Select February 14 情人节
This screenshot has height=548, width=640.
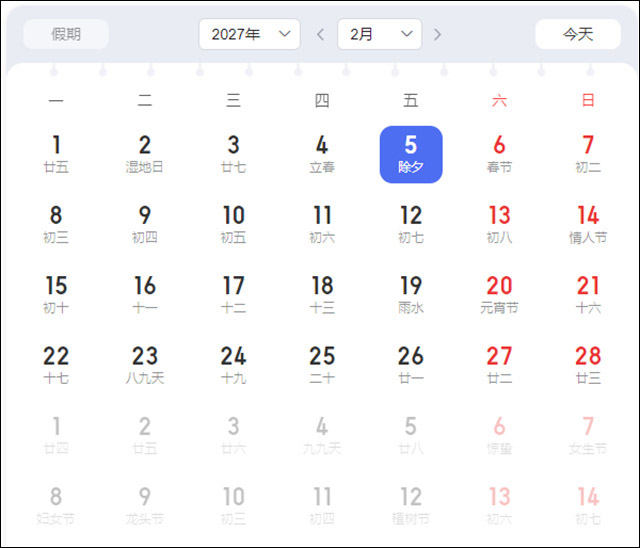pos(588,225)
